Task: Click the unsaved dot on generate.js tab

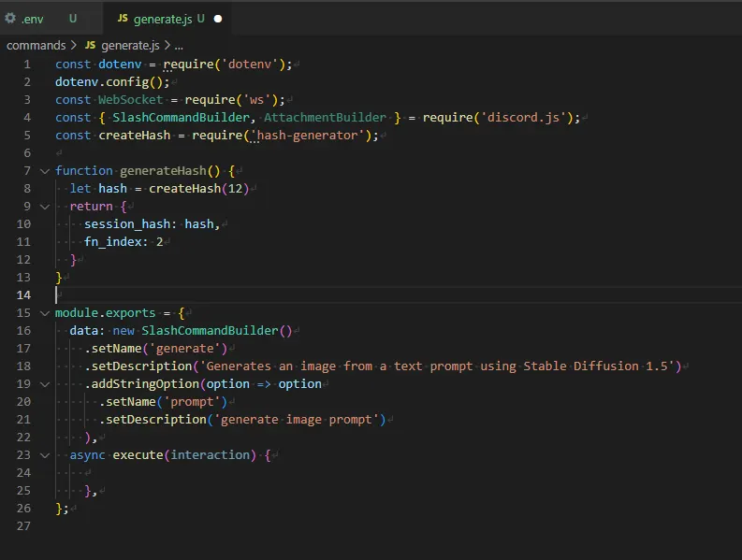Action: point(218,19)
